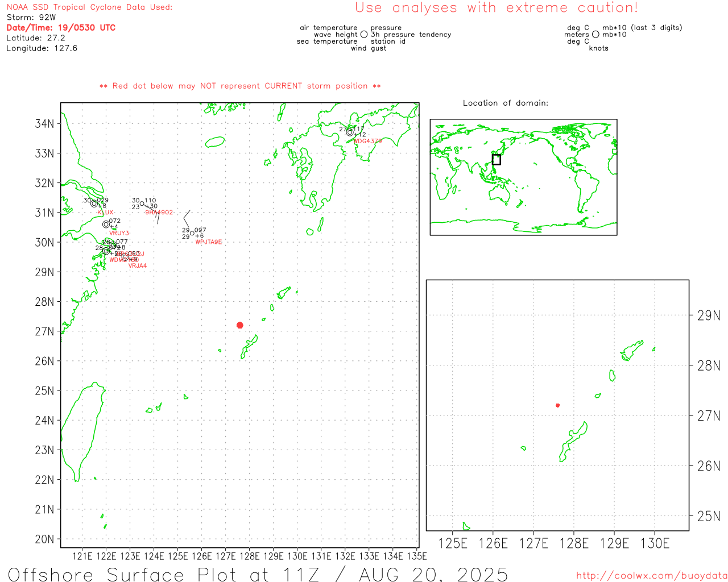Click the 34N latitude axis label
The width and height of the screenshot is (728, 582).
point(44,124)
